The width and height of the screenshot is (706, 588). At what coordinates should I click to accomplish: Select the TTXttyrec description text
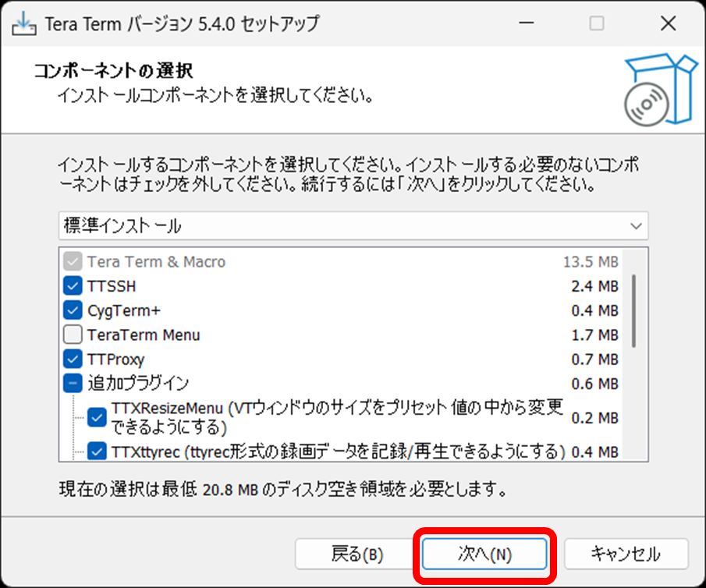click(x=338, y=451)
